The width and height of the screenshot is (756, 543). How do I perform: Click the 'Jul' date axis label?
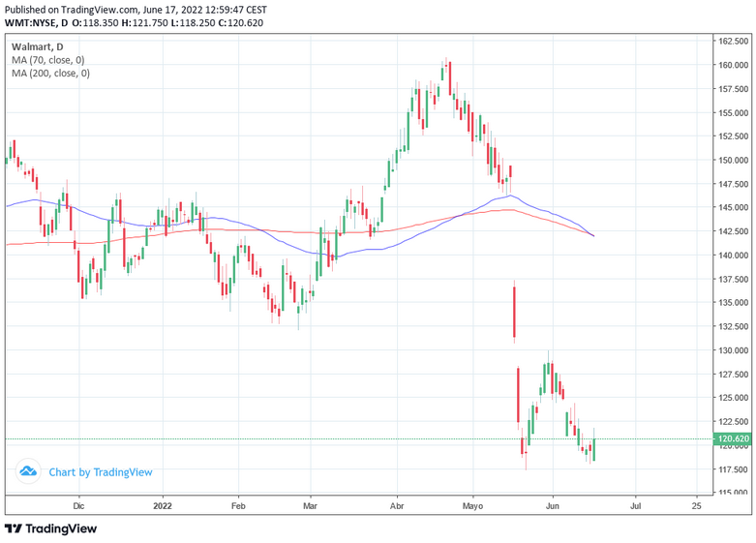pyautogui.click(x=635, y=506)
